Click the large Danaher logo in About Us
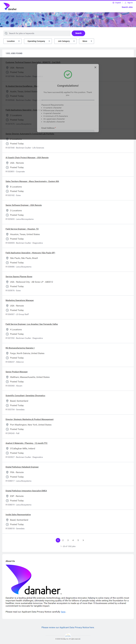The image size is (136, 644). [x=33, y=579]
